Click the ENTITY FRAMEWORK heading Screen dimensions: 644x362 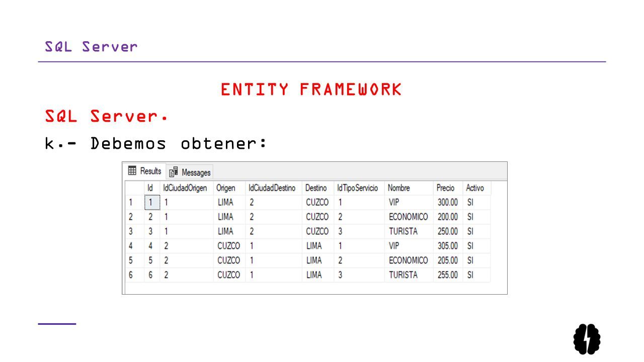pos(311,89)
